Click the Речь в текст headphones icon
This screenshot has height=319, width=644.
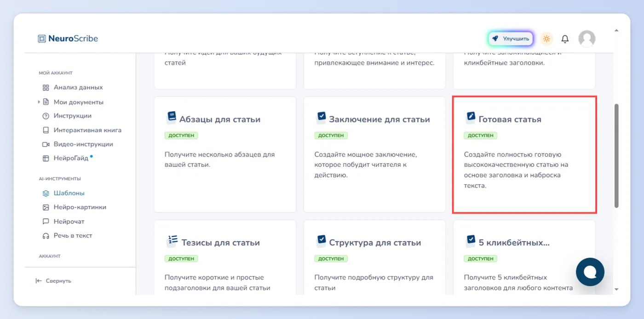pos(46,236)
